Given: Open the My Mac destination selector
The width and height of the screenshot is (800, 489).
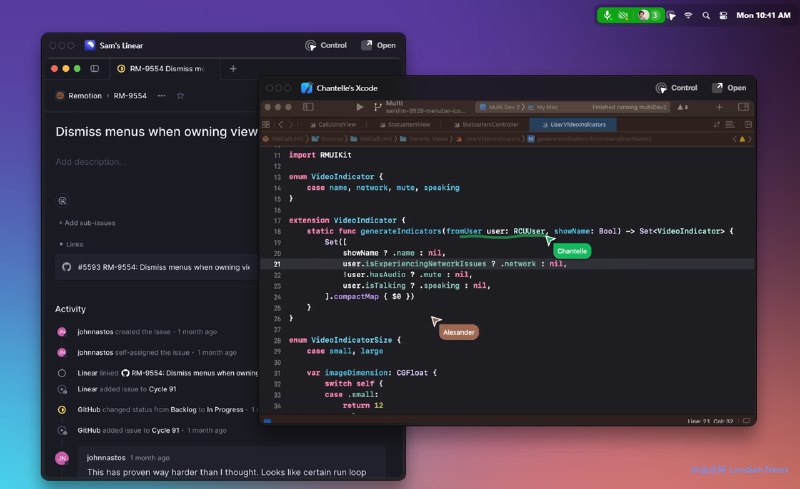Looking at the screenshot, I should pos(543,107).
